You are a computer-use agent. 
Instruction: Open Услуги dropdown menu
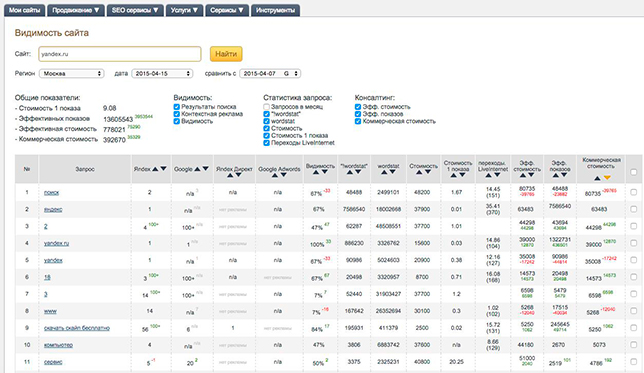[x=184, y=10]
